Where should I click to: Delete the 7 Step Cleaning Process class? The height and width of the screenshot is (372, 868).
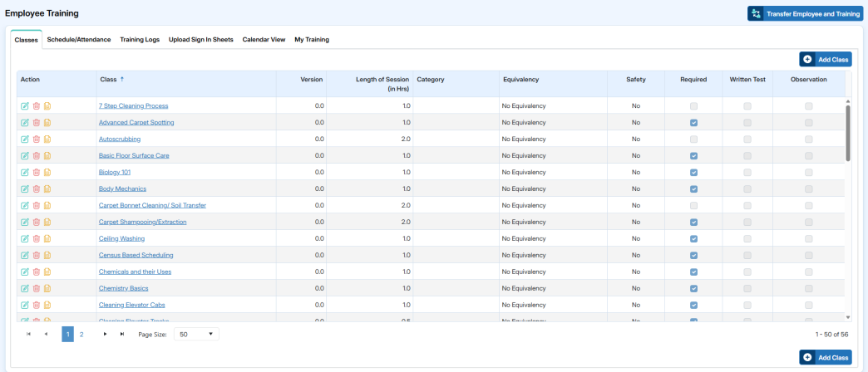click(36, 105)
